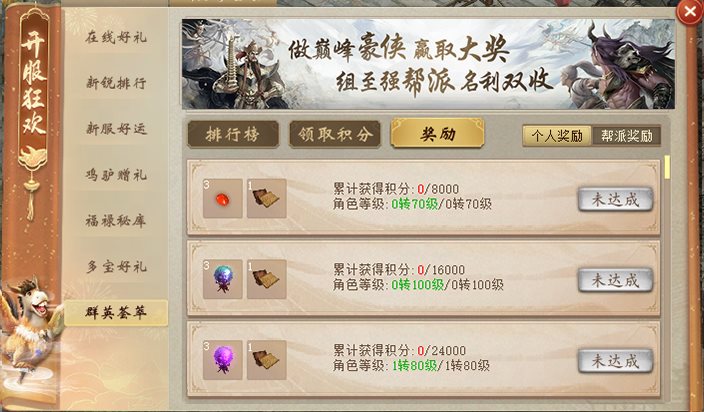Viewport: 704px width, 412px height.
Task: Click the red gem reward icon
Action: tap(223, 198)
